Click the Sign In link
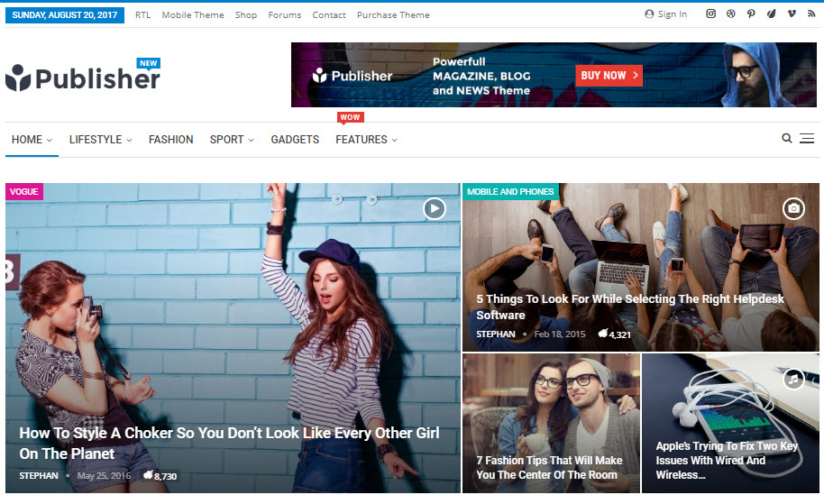Screen dimensions: 824x504 pos(673,14)
